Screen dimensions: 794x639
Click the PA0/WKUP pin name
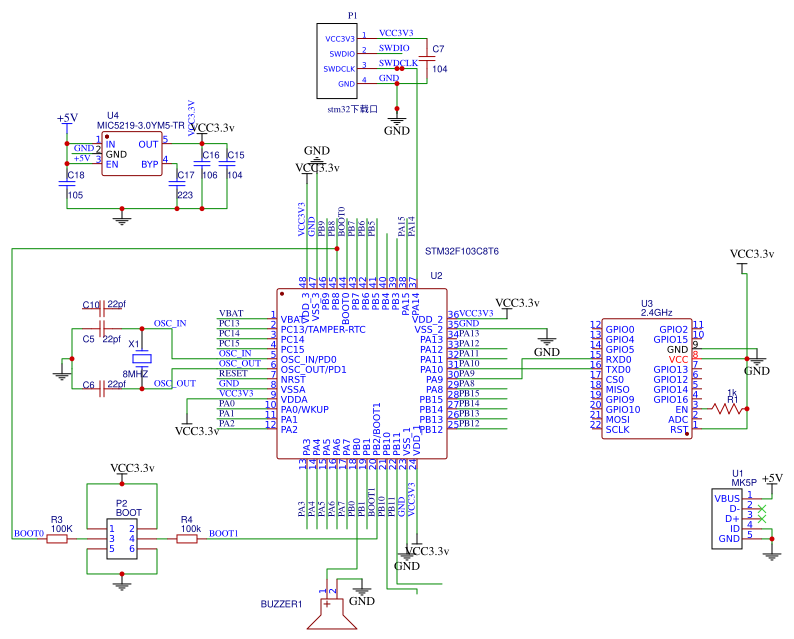(304, 409)
